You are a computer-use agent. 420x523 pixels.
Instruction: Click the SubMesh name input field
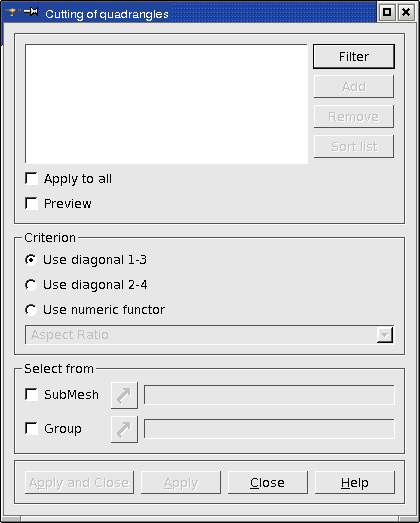[x=269, y=395]
